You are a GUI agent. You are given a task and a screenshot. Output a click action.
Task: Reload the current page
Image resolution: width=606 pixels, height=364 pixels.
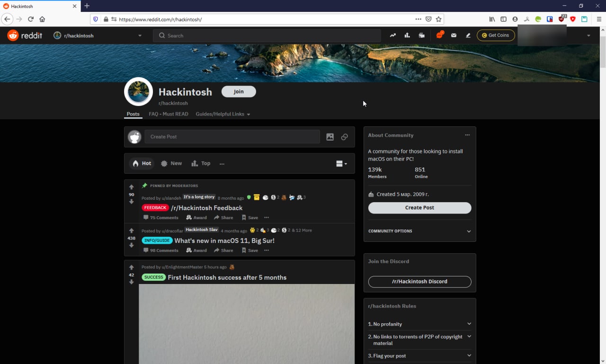point(31,19)
